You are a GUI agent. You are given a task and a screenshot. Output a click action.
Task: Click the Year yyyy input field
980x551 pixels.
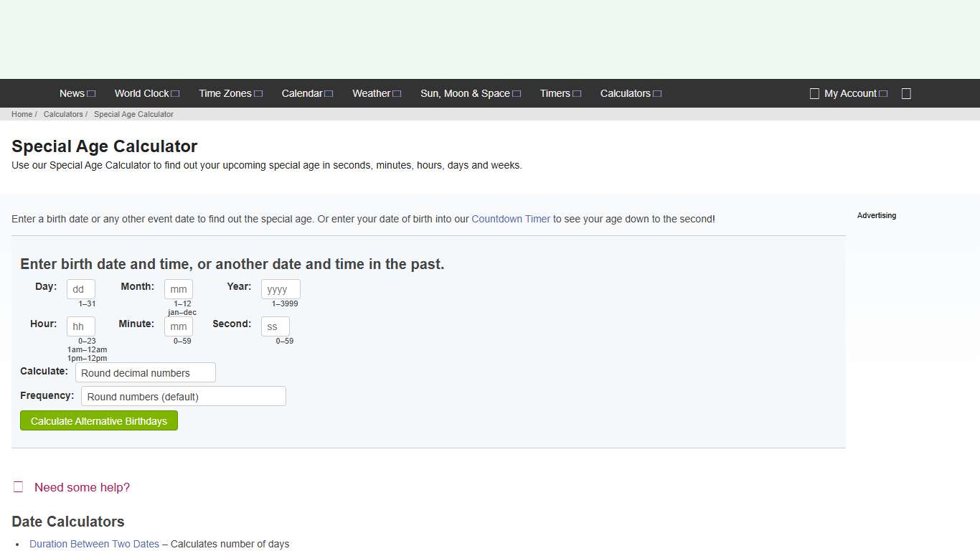280,289
